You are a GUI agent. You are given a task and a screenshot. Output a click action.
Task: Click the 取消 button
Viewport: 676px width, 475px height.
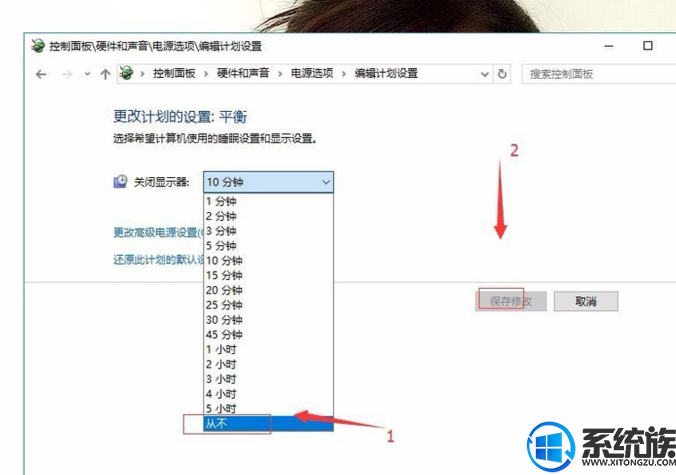[x=586, y=301]
